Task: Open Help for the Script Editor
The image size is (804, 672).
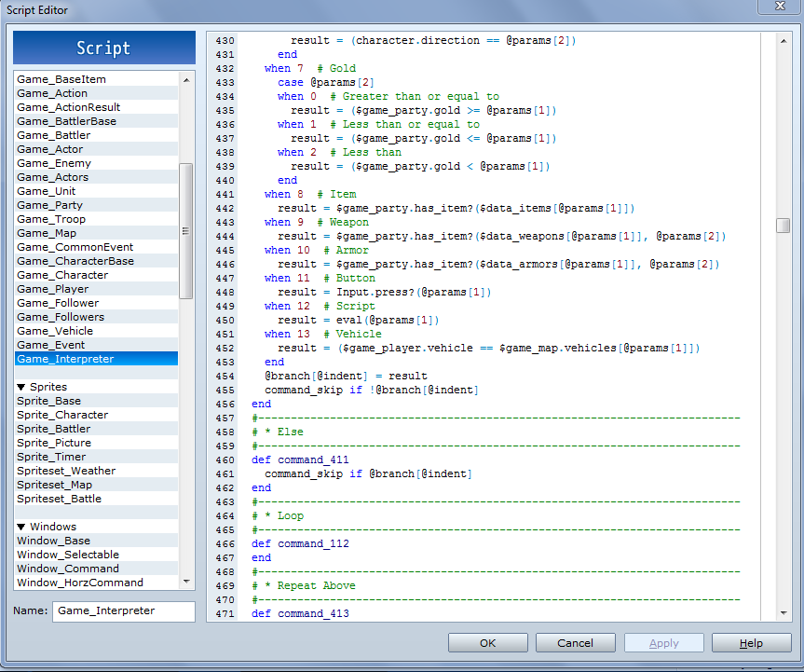Action: [751, 643]
